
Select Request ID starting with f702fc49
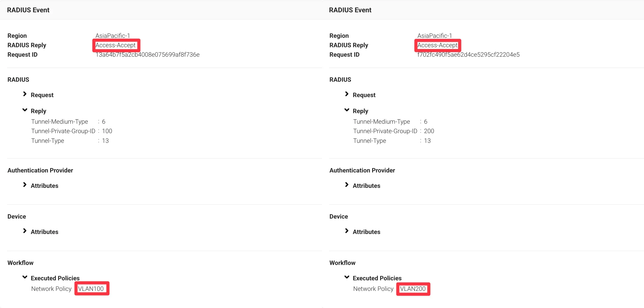[x=468, y=55]
